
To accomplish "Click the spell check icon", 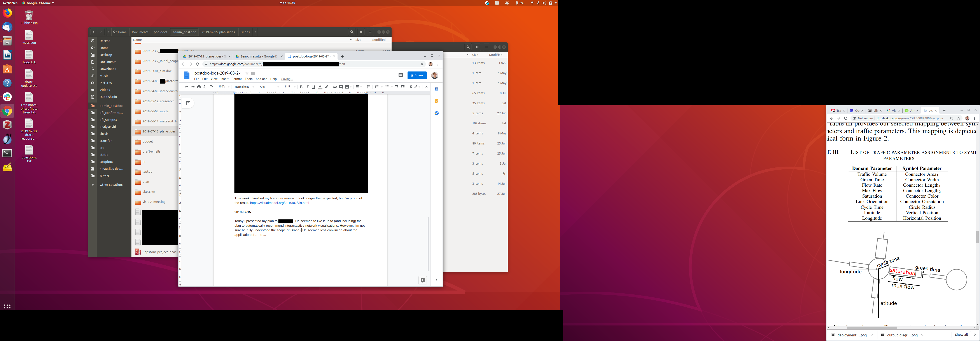I will (x=205, y=87).
